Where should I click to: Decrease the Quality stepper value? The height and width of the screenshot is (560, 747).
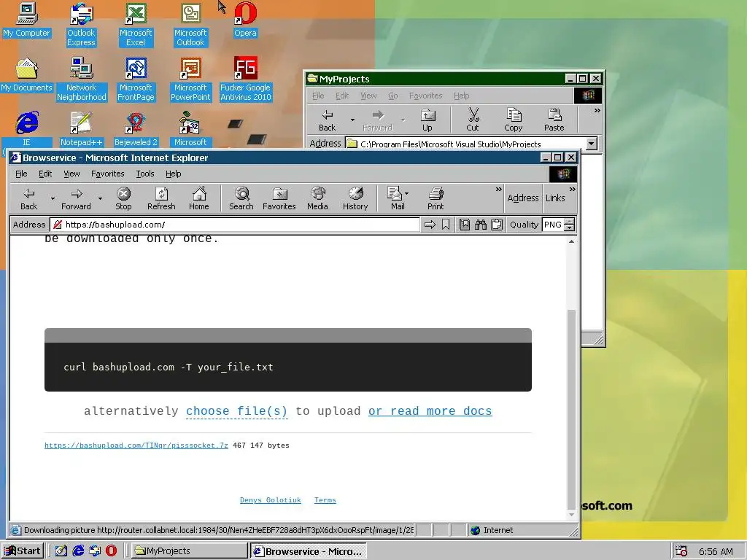click(569, 228)
